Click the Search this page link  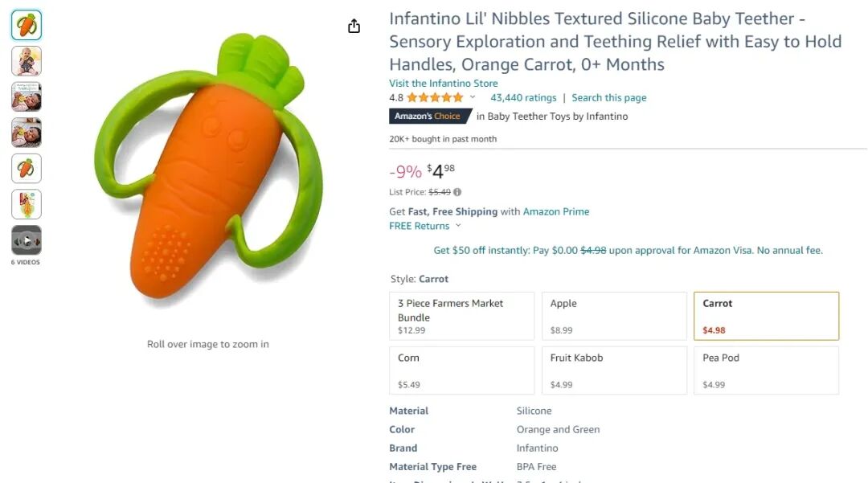click(608, 98)
